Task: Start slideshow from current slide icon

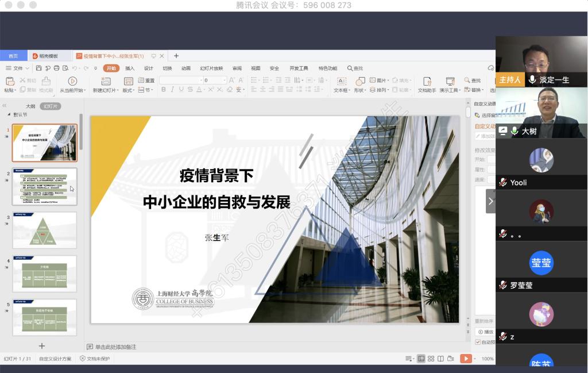Action: pyautogui.click(x=72, y=82)
